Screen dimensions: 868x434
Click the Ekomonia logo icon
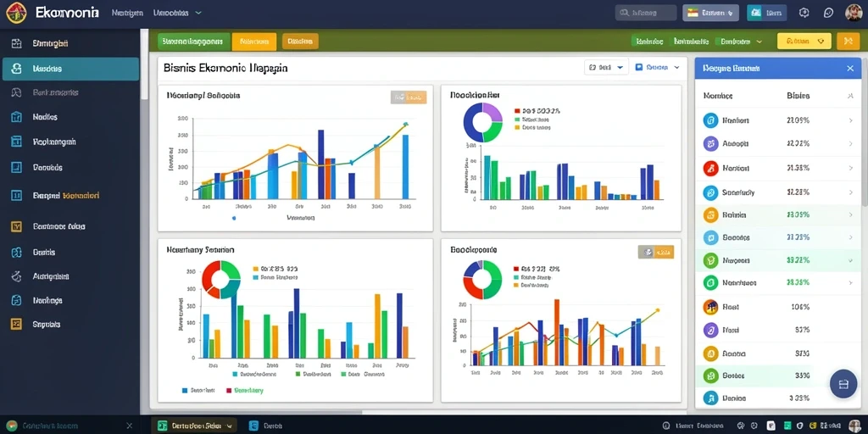[x=16, y=13]
